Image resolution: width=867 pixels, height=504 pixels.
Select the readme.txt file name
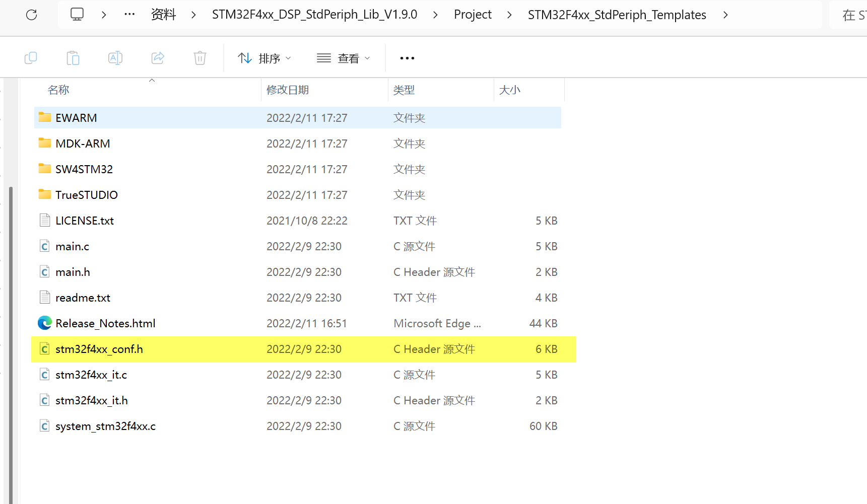tap(83, 297)
